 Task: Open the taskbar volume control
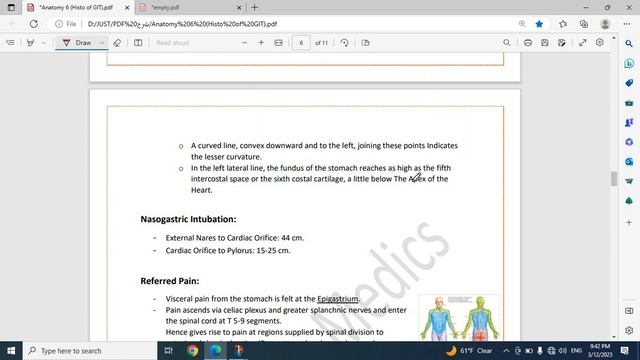(x=563, y=351)
